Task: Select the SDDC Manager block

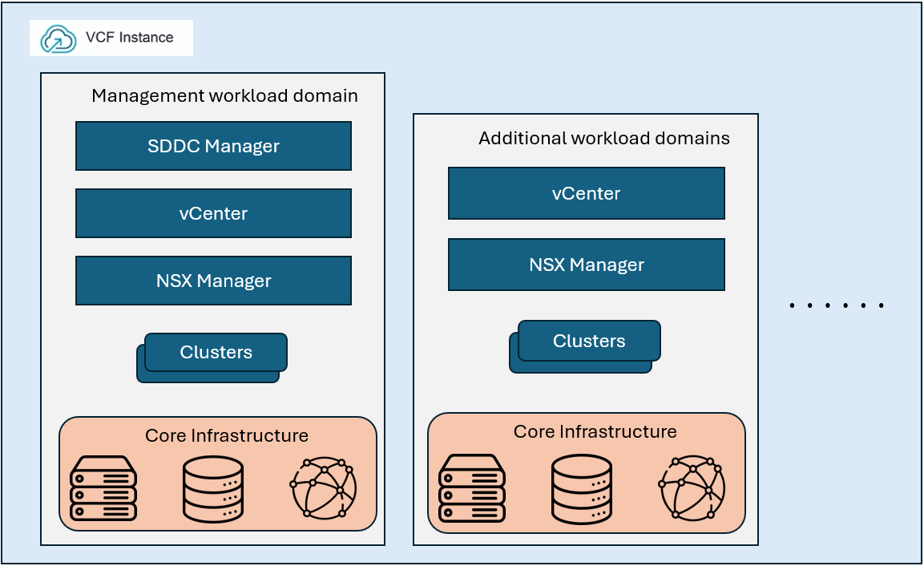Action: 213,146
